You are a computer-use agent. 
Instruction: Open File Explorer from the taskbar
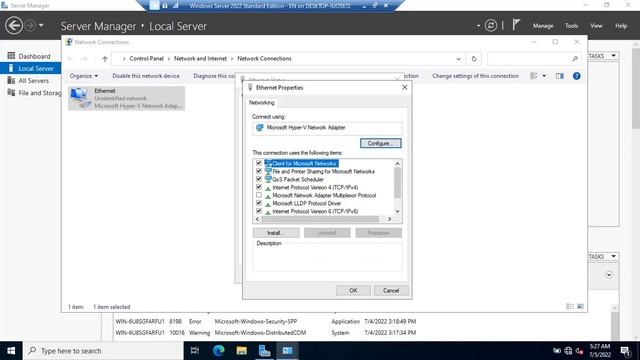pyautogui.click(x=242, y=351)
